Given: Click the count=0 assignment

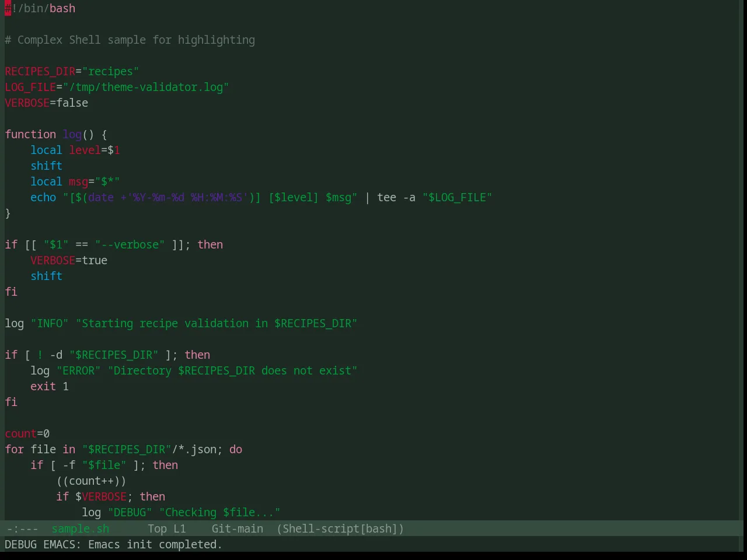Looking at the screenshot, I should (27, 434).
